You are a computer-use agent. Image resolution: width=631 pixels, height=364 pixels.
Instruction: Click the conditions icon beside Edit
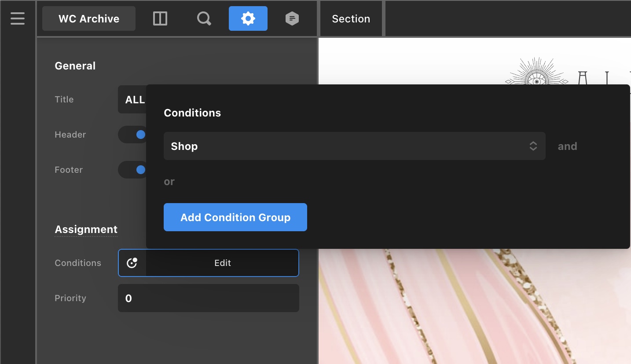pyautogui.click(x=132, y=263)
